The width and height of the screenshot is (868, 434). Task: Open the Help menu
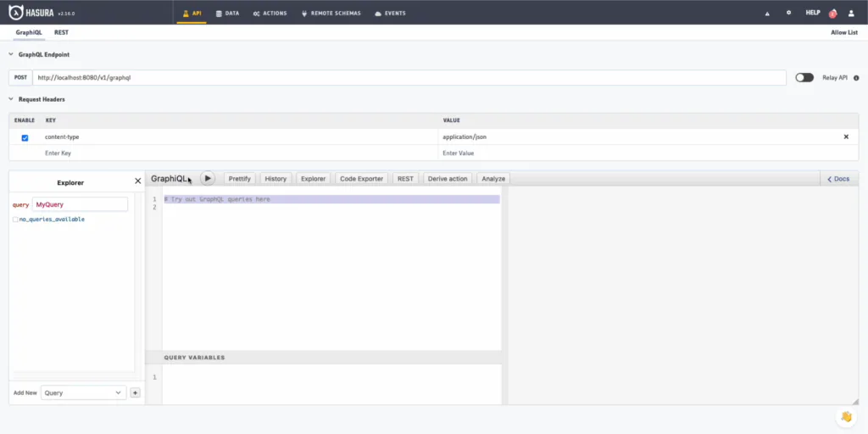click(x=813, y=13)
